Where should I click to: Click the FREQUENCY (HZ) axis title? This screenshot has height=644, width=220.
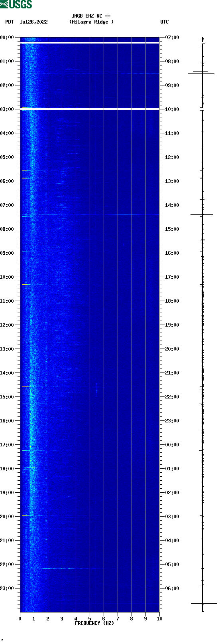click(94, 623)
